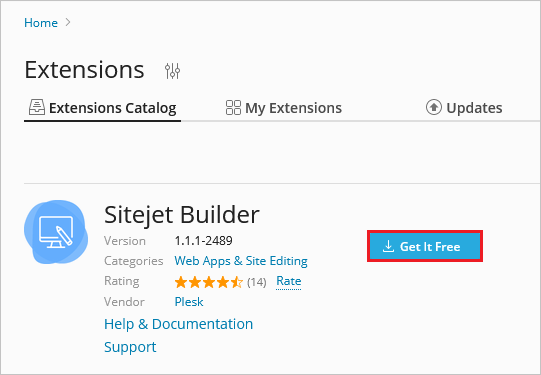
Task: Click the star rating of Sitejet Builder
Action: 208,282
